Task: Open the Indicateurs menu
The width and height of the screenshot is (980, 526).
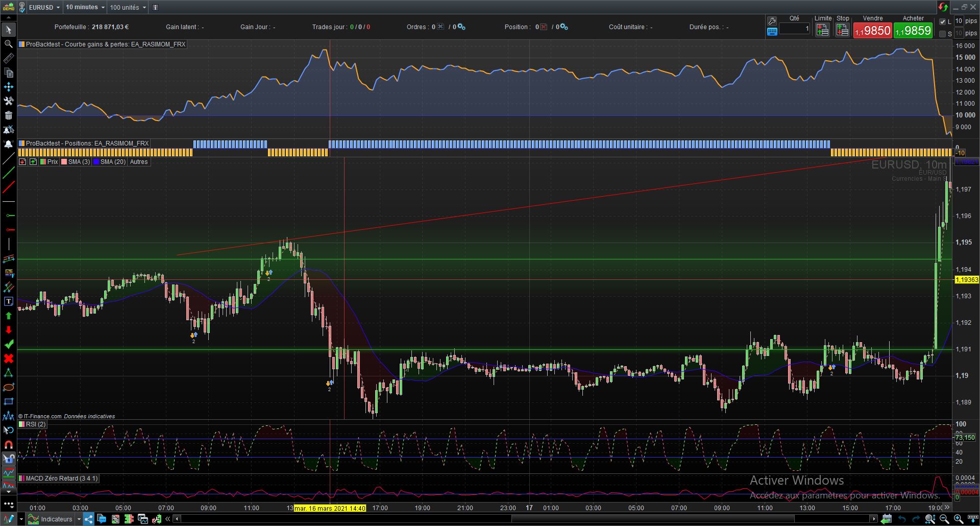Action: click(56, 519)
